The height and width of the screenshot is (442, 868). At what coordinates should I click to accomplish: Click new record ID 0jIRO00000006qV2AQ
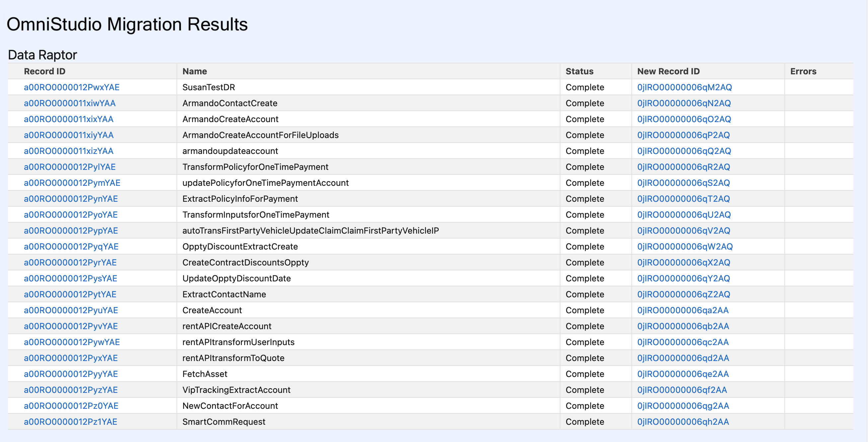(684, 230)
